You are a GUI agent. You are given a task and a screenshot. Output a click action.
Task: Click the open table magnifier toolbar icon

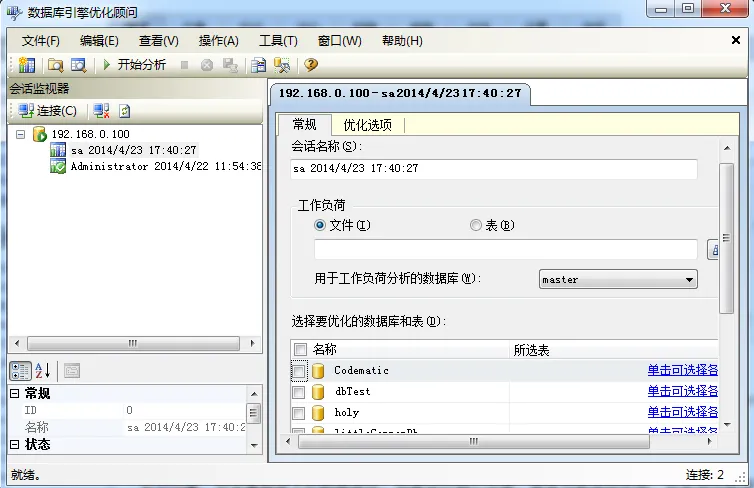point(78,65)
